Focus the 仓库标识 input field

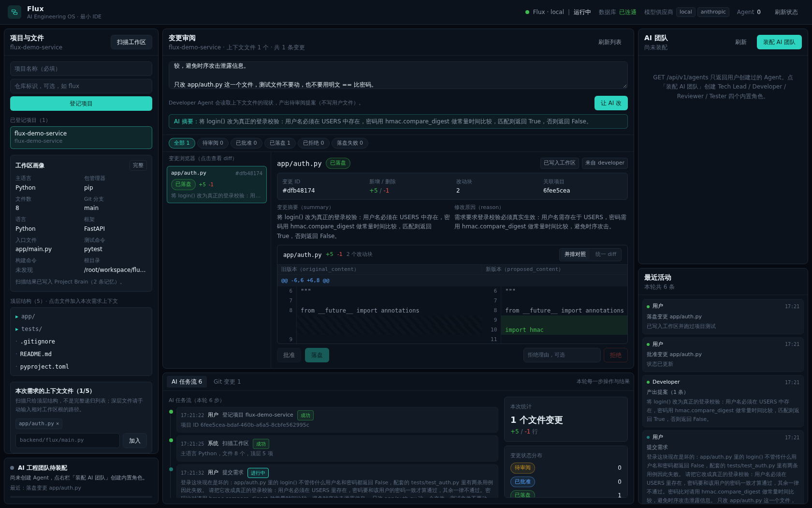point(81,86)
